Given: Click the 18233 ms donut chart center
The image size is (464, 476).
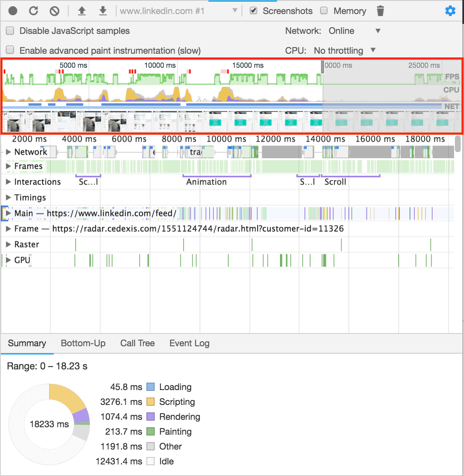Looking at the screenshot, I should point(49,424).
